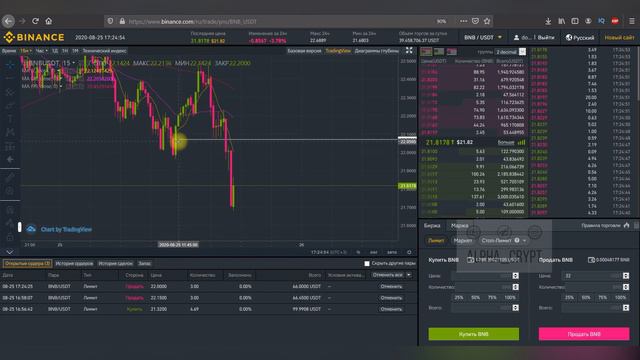Open the Firefox hamburger menu
640x360 pixels.
click(x=631, y=21)
